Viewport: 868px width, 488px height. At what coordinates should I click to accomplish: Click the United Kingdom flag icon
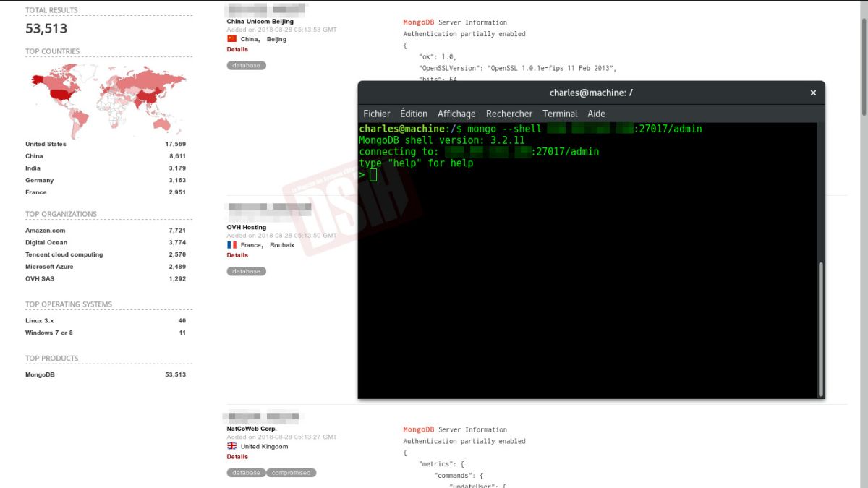click(x=231, y=447)
